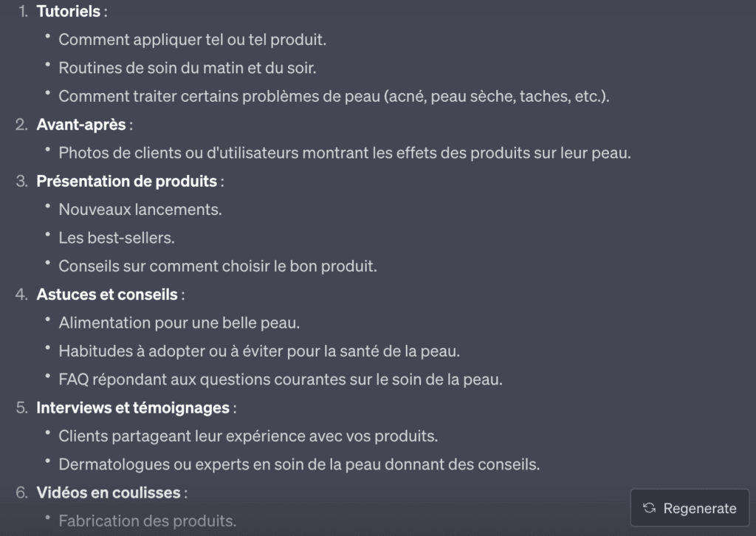Select the "Routines de soin" bullet text
The image size is (756, 536).
click(197, 68)
